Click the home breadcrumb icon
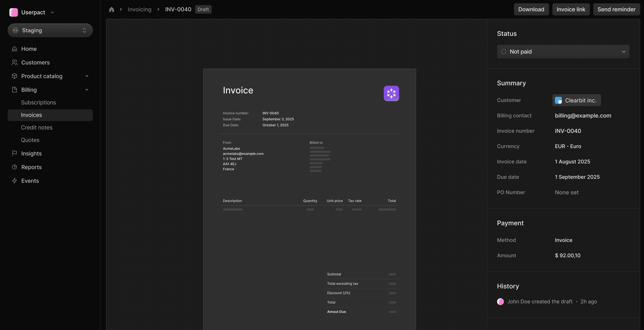 point(112,10)
